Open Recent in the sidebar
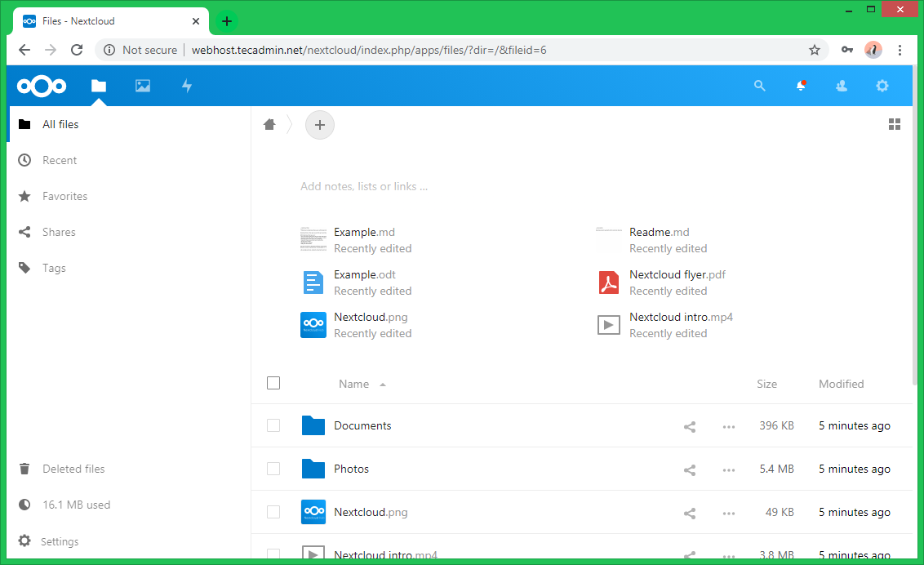The width and height of the screenshot is (924, 565). [x=130, y=160]
